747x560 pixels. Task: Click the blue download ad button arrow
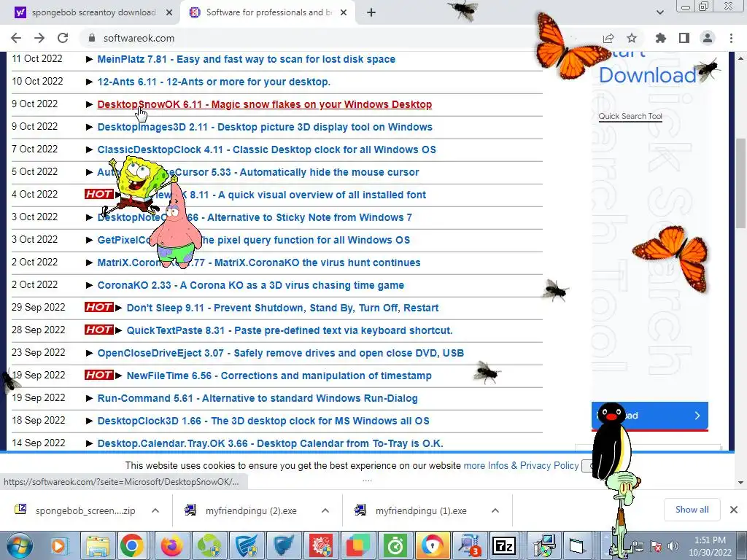[697, 416]
